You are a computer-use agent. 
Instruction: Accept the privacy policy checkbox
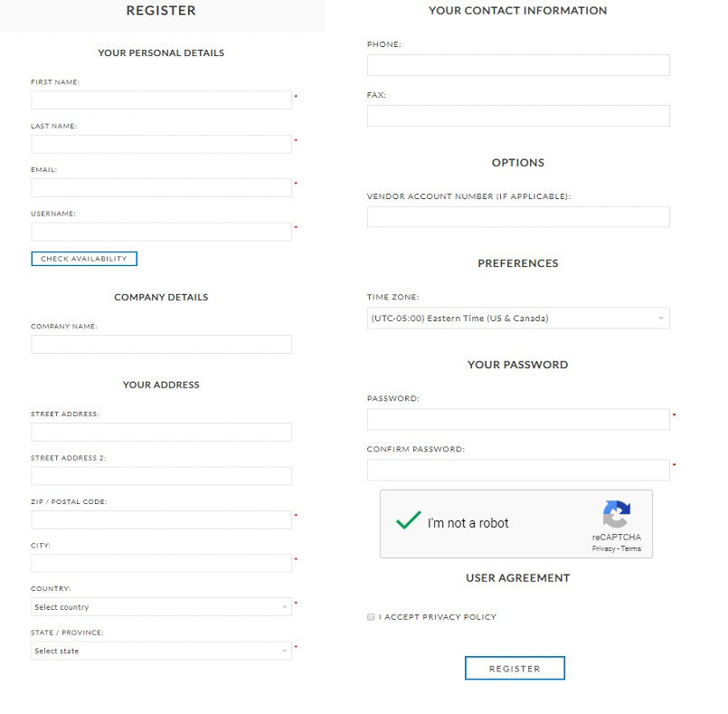(x=371, y=617)
